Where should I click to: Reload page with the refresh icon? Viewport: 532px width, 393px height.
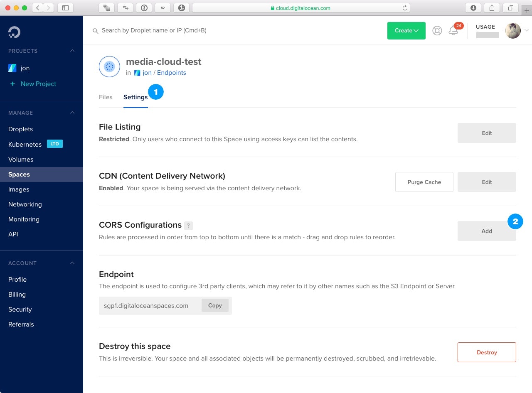(405, 8)
